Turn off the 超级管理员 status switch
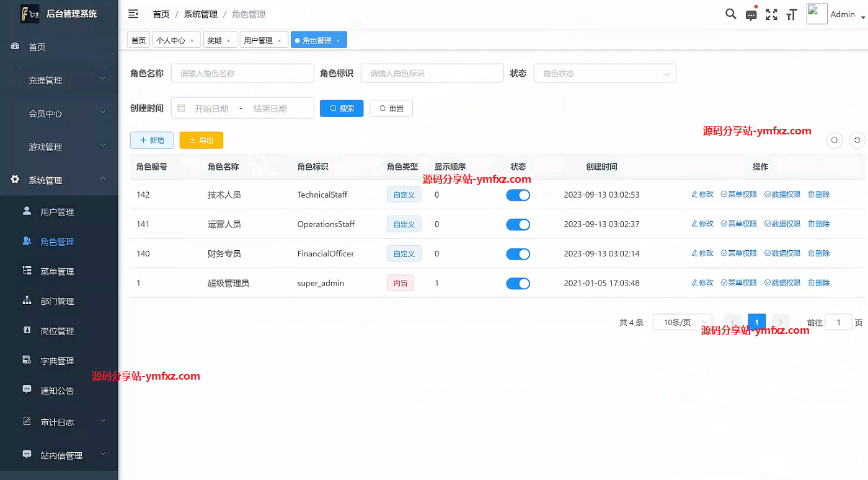Screen dimensions: 868x480 (x=518, y=283)
